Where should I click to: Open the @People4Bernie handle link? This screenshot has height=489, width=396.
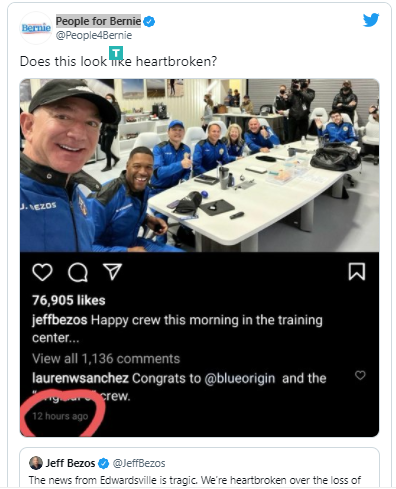click(94, 35)
